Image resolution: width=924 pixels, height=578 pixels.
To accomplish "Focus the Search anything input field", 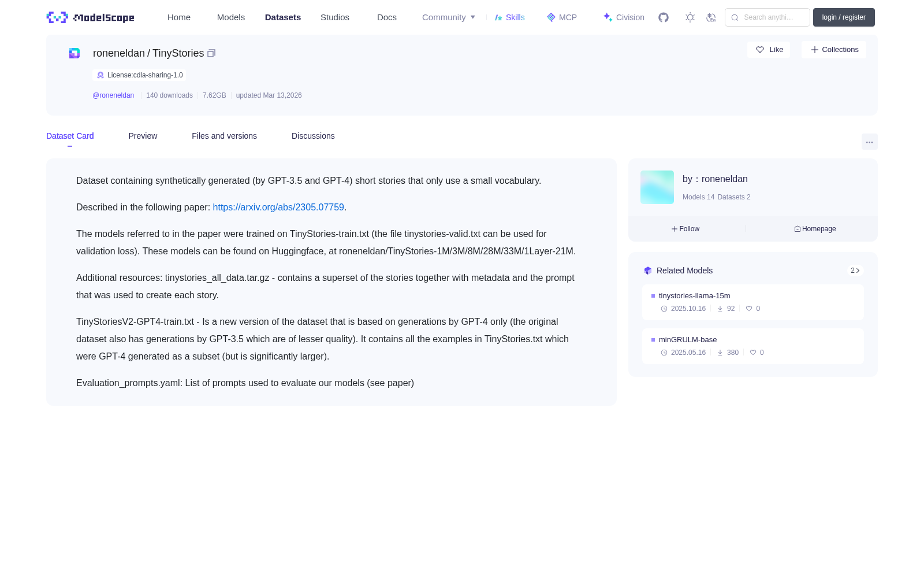I will pos(767,17).
